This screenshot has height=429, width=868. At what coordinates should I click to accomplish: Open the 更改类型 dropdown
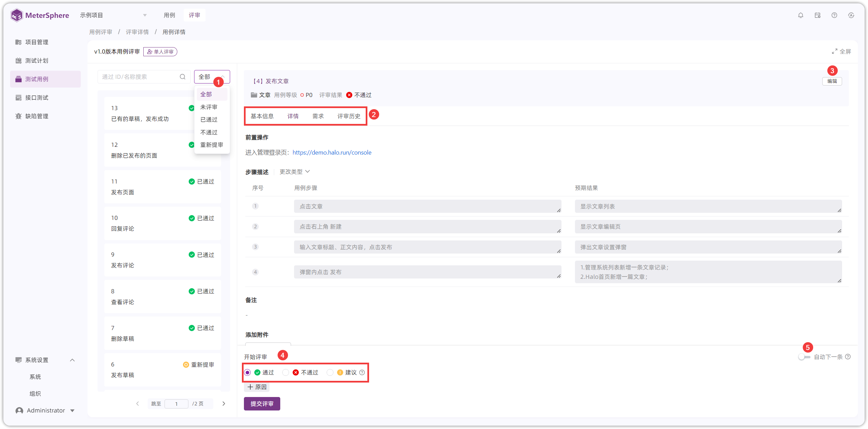pyautogui.click(x=294, y=172)
